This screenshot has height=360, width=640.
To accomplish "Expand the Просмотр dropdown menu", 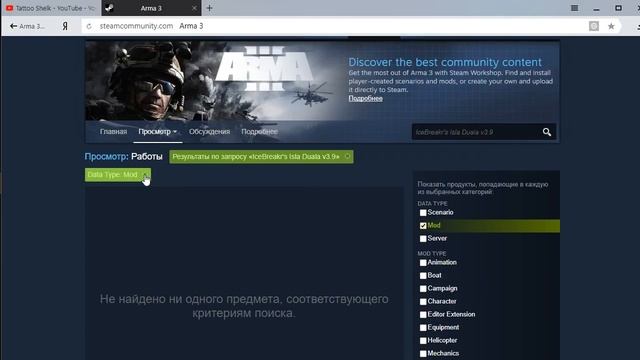I will pyautogui.click(x=158, y=131).
